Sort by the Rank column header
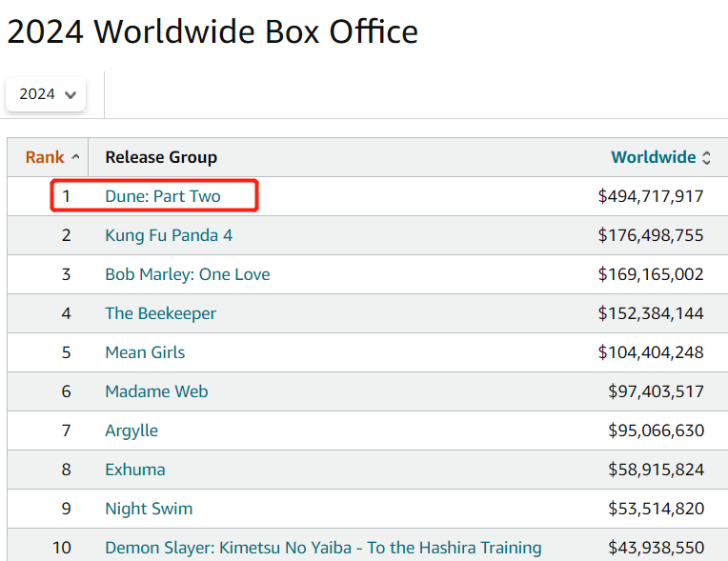 [45, 157]
